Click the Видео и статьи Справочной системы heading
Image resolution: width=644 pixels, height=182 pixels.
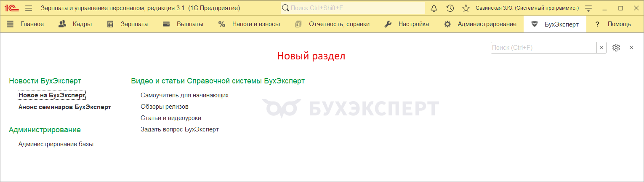pos(218,81)
